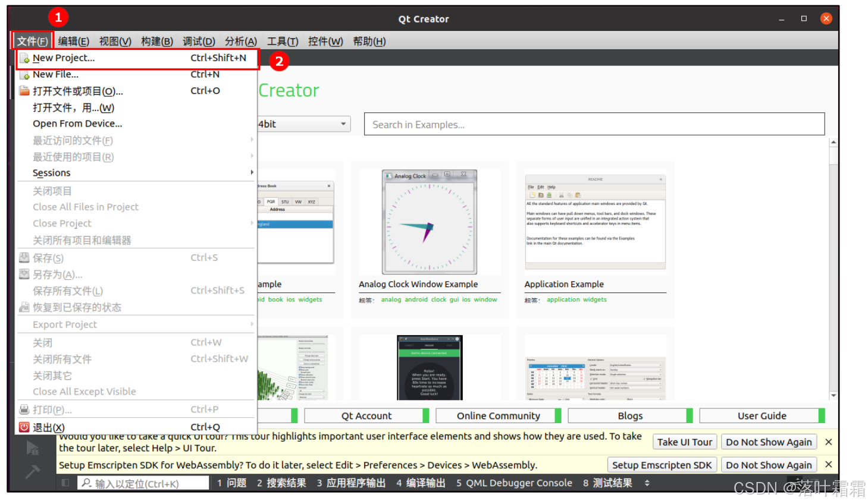Click the printer icon beside 打印(P)

[24, 409]
